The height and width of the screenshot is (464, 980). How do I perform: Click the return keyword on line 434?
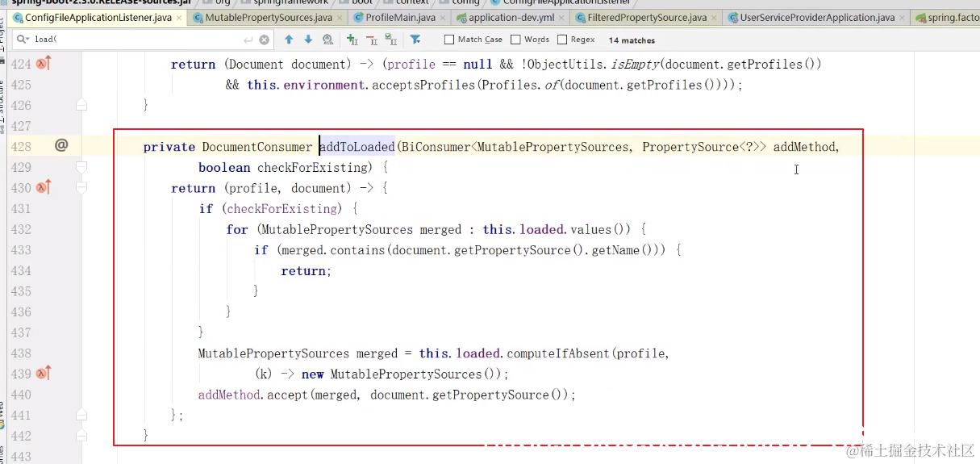304,271
